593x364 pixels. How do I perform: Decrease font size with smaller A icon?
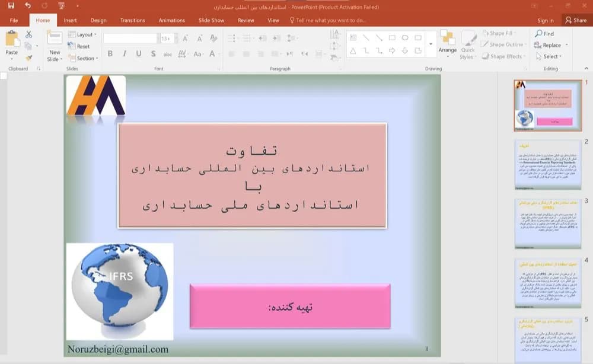click(x=199, y=38)
